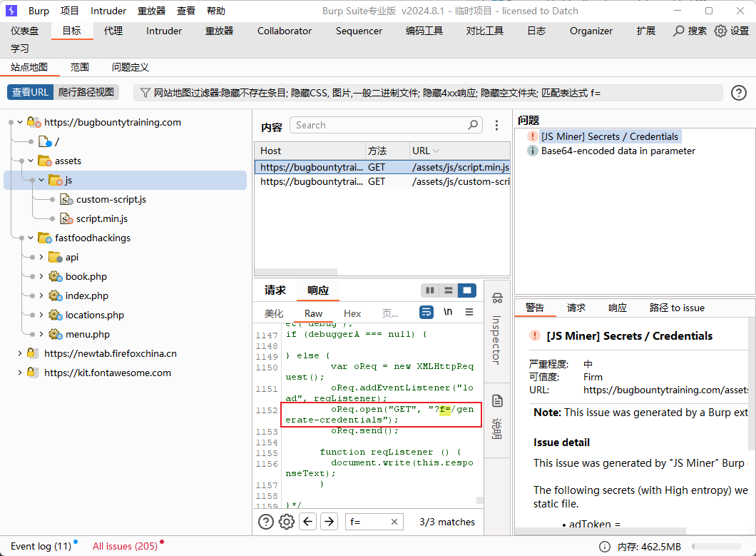Clear the f= search term

[394, 522]
